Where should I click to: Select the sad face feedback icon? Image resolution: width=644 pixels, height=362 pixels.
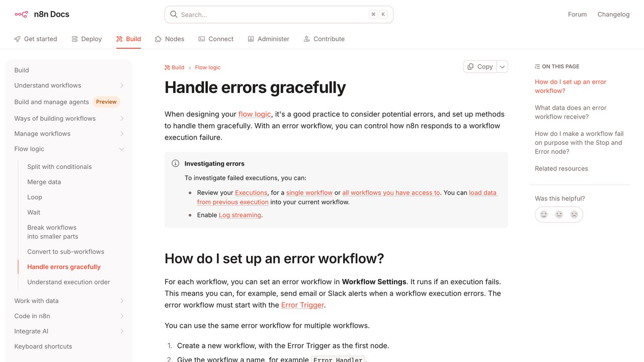[x=574, y=215]
